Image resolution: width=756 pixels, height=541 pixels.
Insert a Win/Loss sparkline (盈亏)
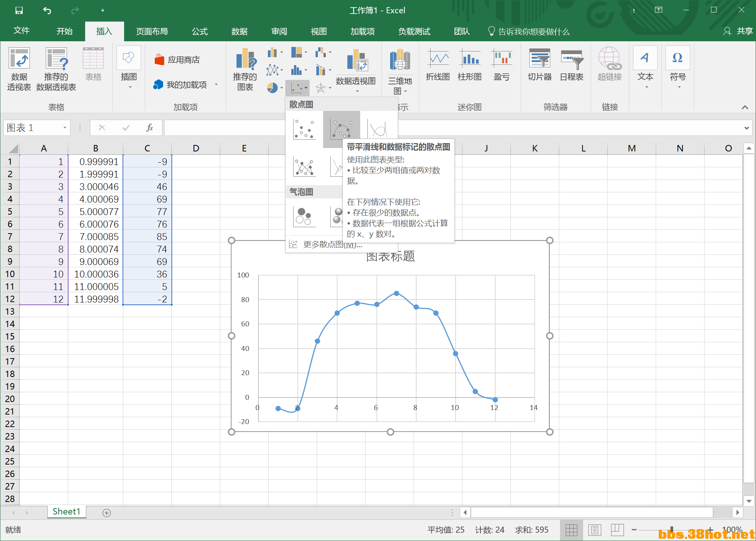tap(502, 64)
